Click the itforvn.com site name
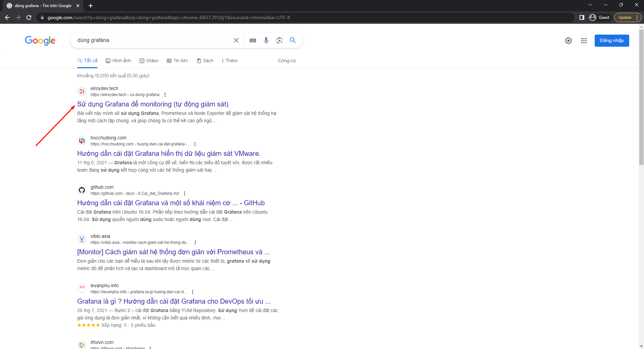644x349 pixels. click(102, 342)
